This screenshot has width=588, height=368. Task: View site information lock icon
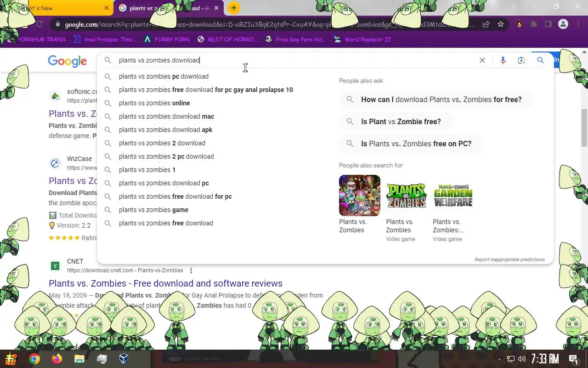[57, 24]
